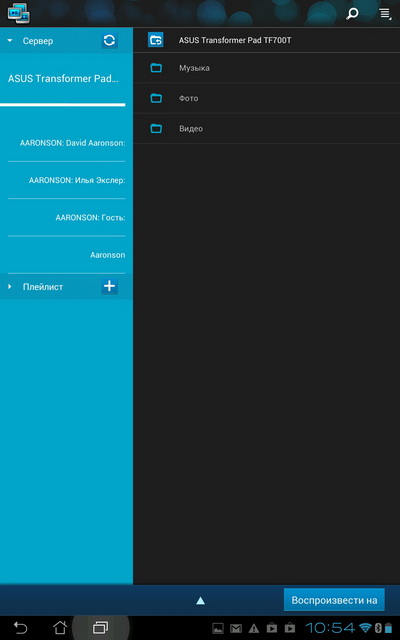Screen dimensions: 400x640
Task: Open the Музыка folder
Action: [x=267, y=68]
